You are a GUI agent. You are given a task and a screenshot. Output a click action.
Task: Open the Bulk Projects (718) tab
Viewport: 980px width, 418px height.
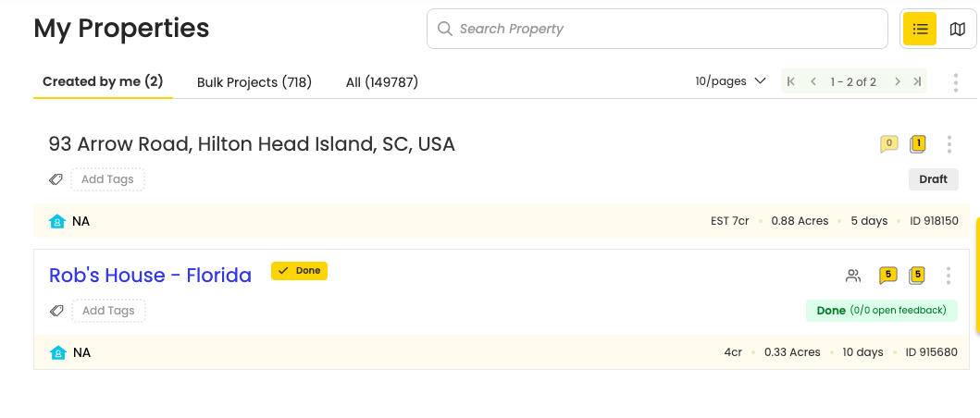[x=254, y=82]
